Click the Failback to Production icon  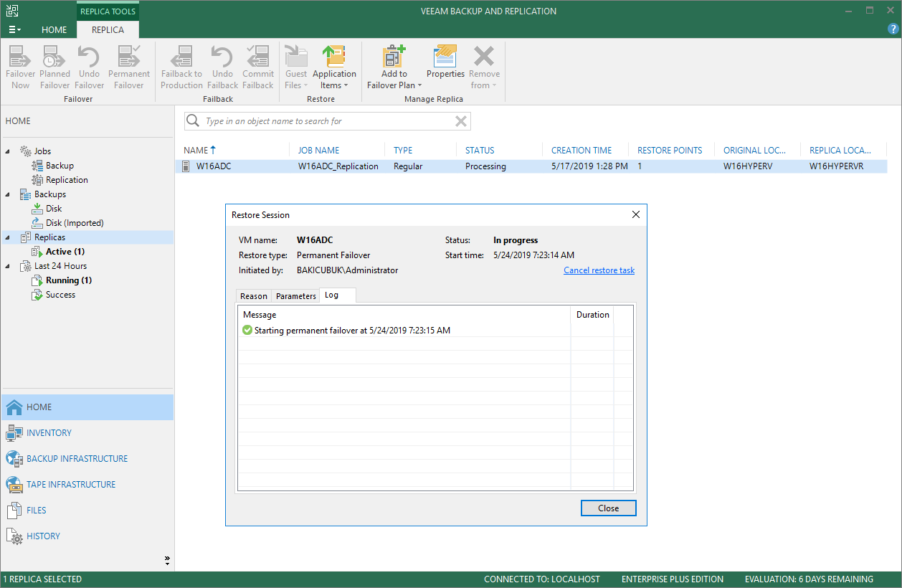tap(181, 67)
